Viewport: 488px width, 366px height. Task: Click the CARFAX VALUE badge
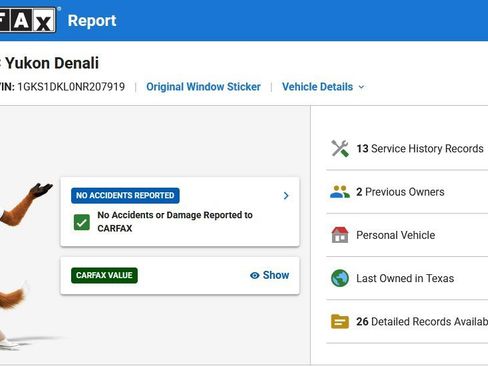click(x=104, y=275)
